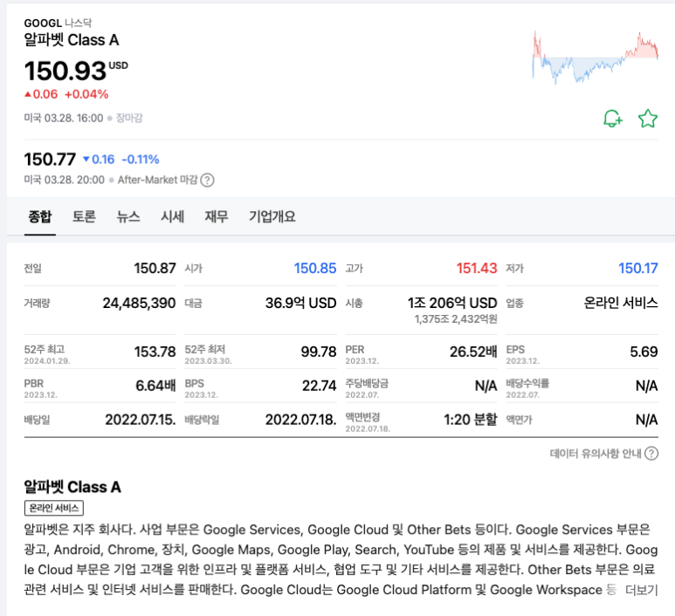Click the previous close value 150.87
675x616 pixels.
[155, 269]
